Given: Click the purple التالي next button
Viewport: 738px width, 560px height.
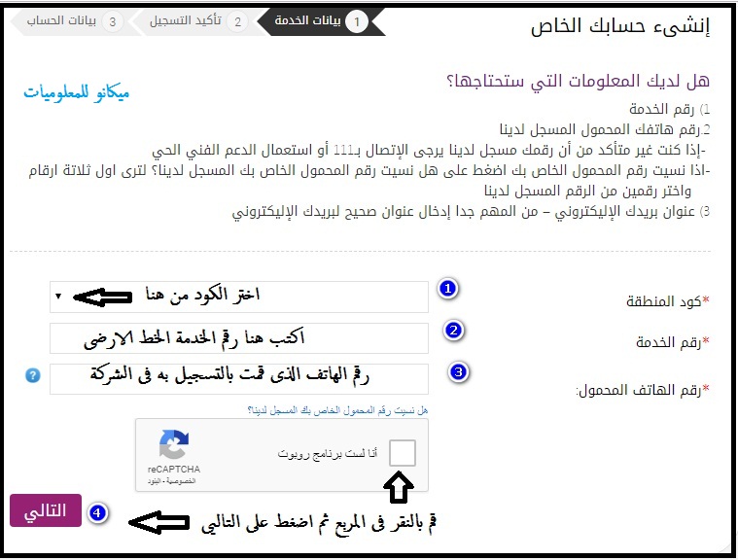Looking at the screenshot, I should [46, 510].
